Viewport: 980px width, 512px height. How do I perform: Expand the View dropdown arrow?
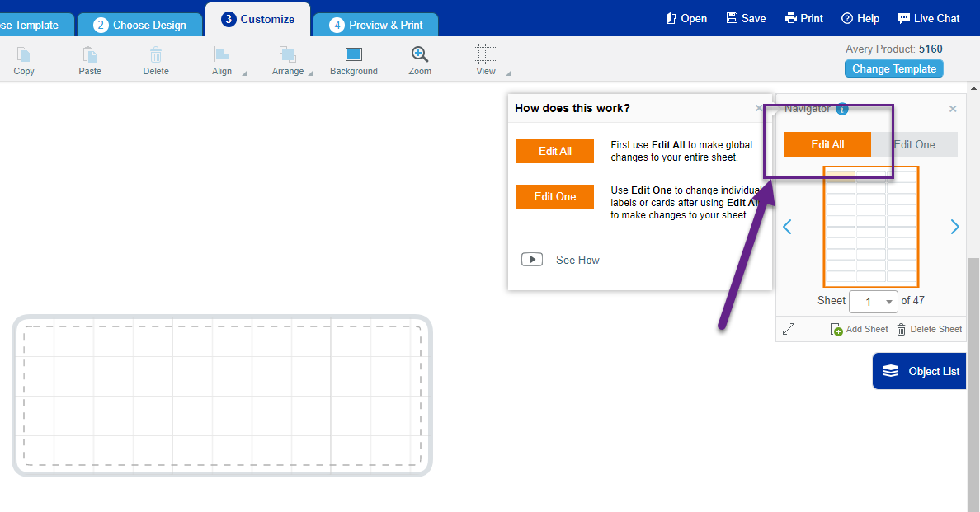(508, 73)
